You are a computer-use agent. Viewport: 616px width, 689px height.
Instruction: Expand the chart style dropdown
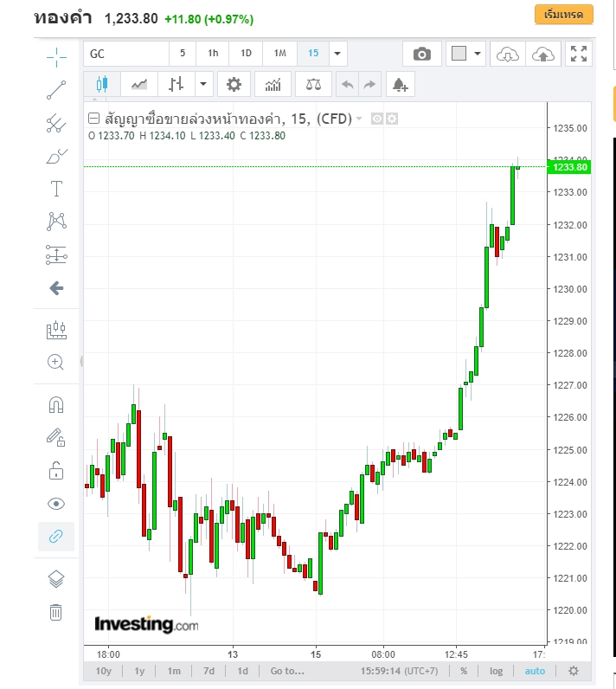[x=203, y=84]
